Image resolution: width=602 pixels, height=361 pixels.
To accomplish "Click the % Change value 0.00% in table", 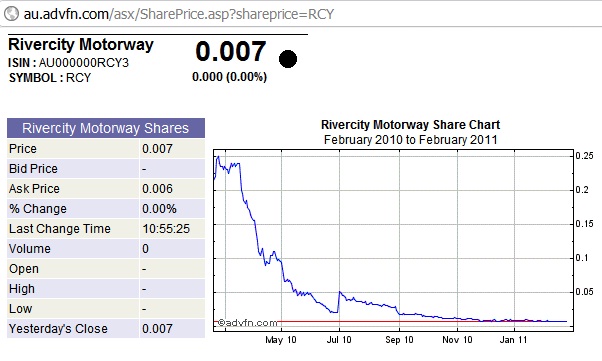I will tap(159, 209).
